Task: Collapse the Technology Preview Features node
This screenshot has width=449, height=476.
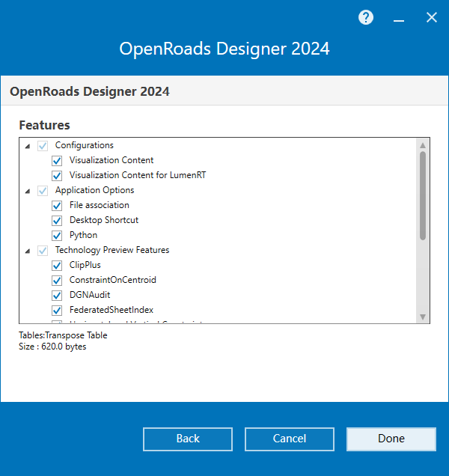Action: pyautogui.click(x=28, y=251)
